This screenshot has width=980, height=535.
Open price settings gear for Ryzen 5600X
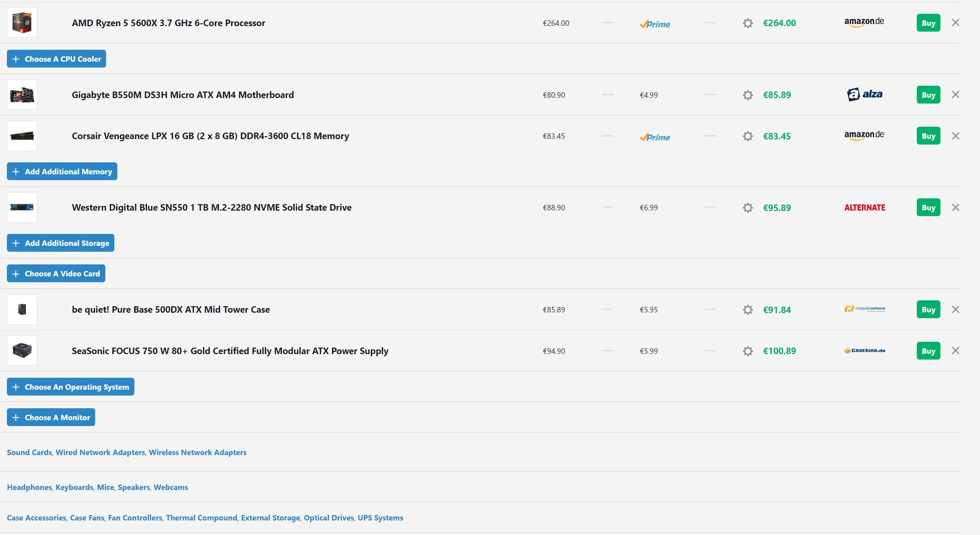click(748, 23)
